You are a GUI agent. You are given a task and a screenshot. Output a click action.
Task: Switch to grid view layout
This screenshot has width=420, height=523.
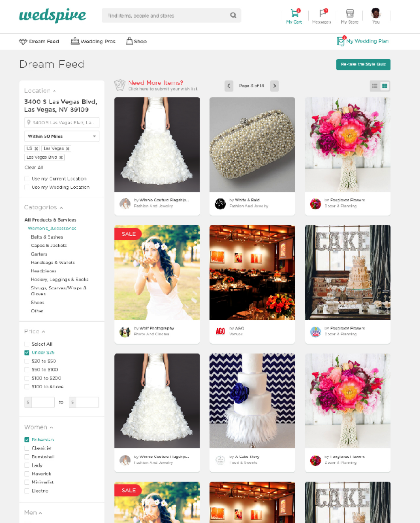tap(385, 86)
